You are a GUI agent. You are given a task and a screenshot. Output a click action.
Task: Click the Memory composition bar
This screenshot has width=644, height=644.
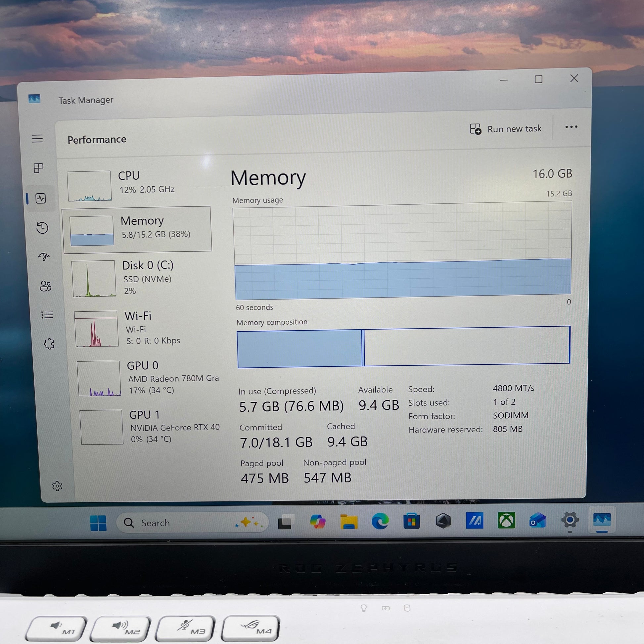click(403, 347)
